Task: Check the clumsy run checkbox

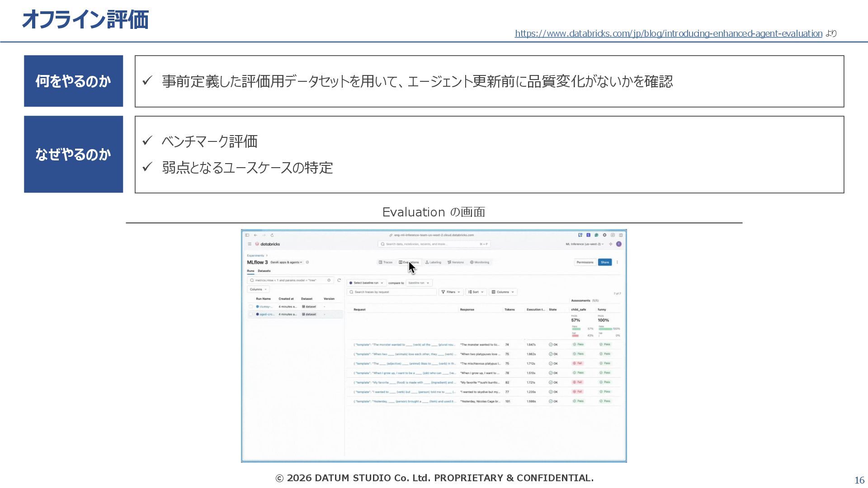Action: (x=251, y=306)
